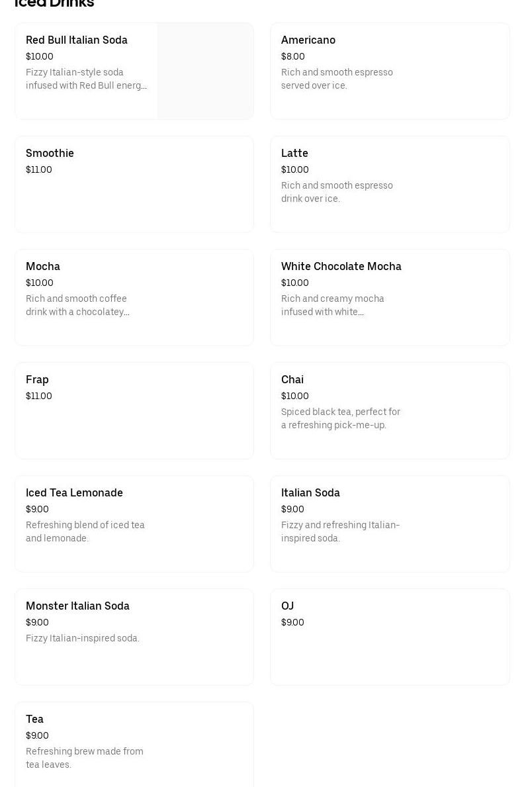Choose the White Chocolate Mocha item
Image resolution: width=532 pixels, height=787 pixels.
point(390,297)
